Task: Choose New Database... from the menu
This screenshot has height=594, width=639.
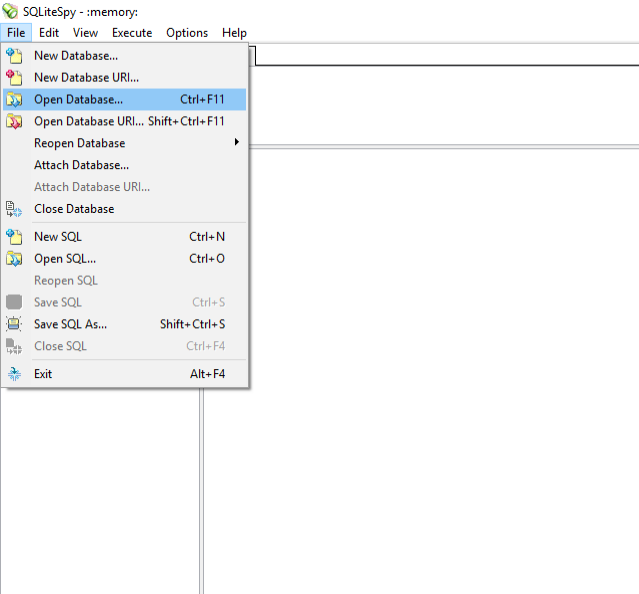Action: point(124,56)
